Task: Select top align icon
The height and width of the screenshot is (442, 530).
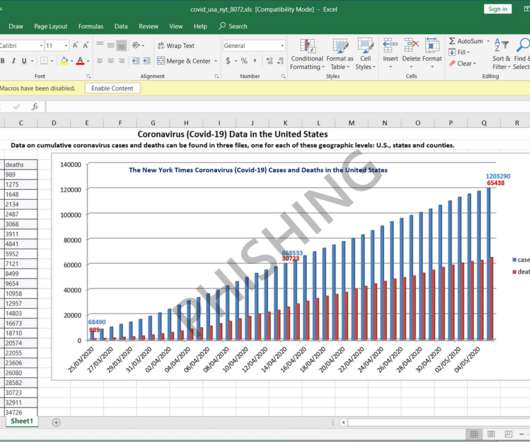Action: pos(100,45)
